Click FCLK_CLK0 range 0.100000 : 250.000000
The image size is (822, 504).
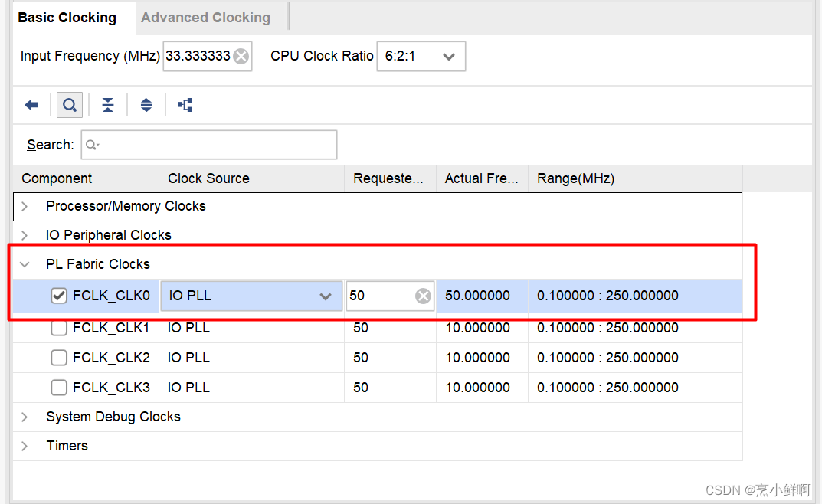pos(607,296)
